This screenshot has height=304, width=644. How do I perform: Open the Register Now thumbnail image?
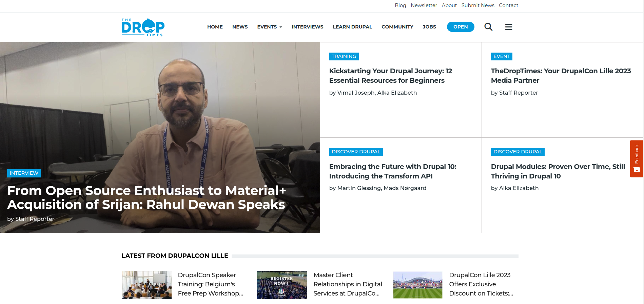[282, 285]
